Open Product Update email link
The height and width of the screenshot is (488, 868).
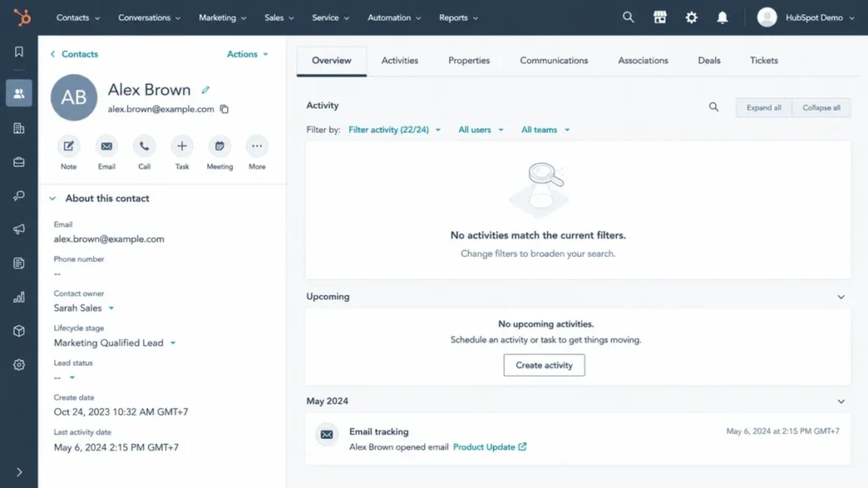490,447
